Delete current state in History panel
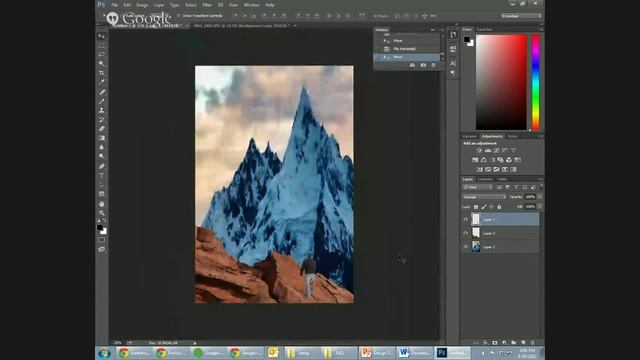The image size is (640, 360). [x=433, y=65]
